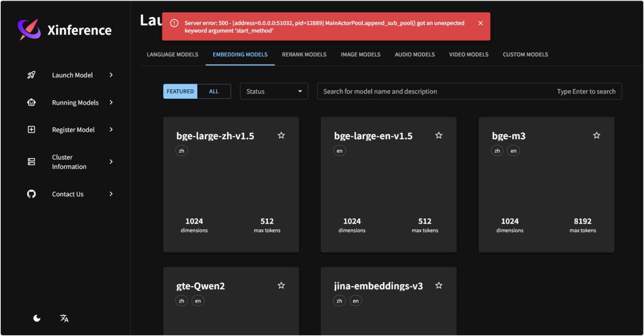The width and height of the screenshot is (644, 336).
Task: Click the server icon beside Cluster Information
Action: click(x=32, y=162)
